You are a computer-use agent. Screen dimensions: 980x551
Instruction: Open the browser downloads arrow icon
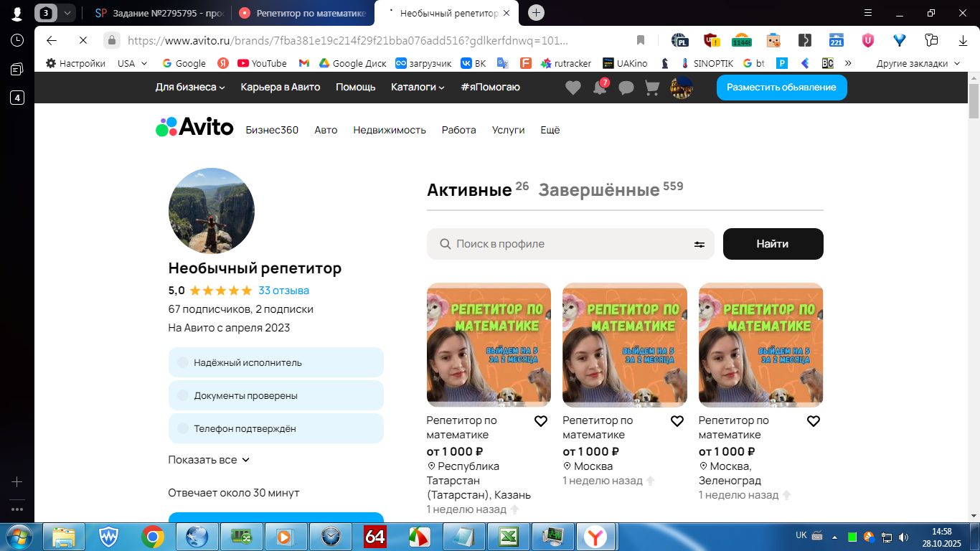click(x=963, y=40)
